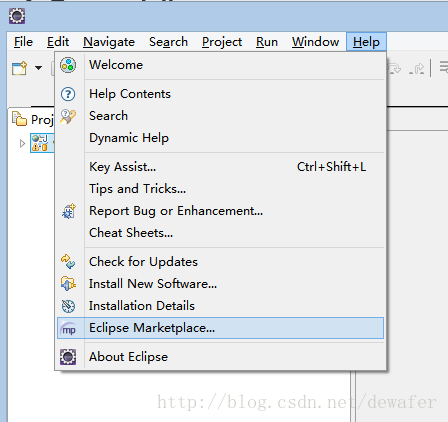Click the Eclipse icon in title bar
Viewport: 448px width, 422px height.
point(17,16)
